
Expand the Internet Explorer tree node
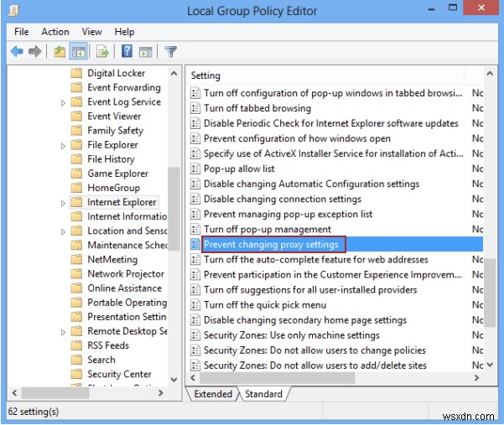[x=63, y=203]
